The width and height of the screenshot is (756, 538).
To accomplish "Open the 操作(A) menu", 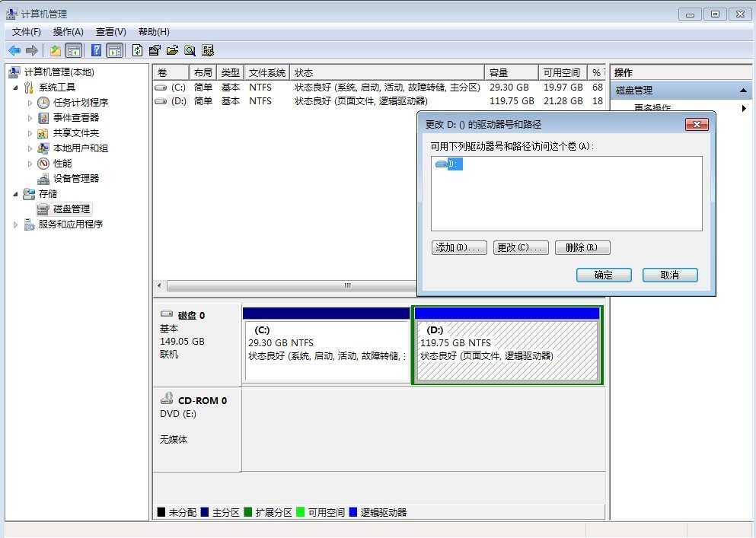I will [x=68, y=32].
